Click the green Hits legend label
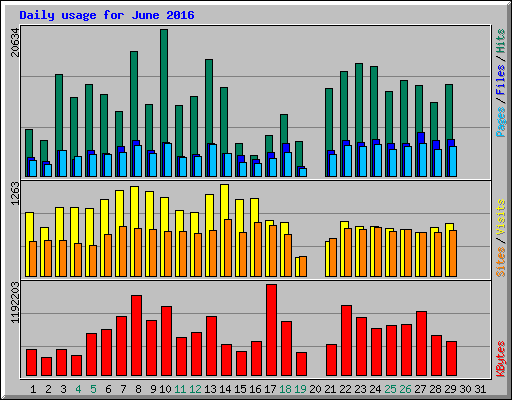This screenshot has height=400, width=512. click(x=501, y=41)
